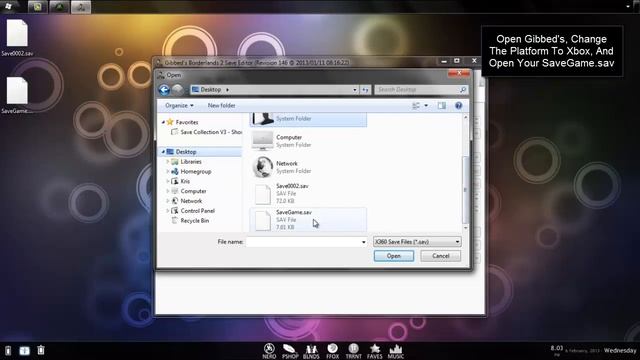The image size is (640, 360).
Task: Click the Wednesday clock on the bottom bar
Action: [620, 350]
